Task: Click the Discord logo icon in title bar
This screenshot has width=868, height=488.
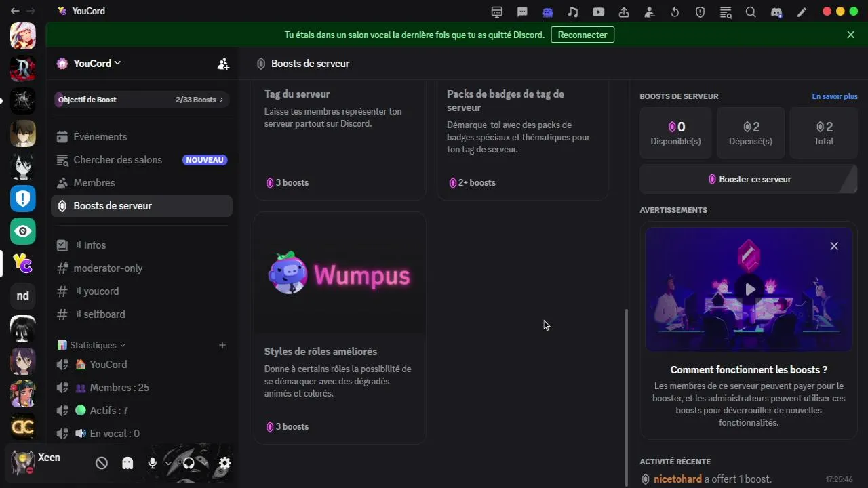Action: coord(776,12)
